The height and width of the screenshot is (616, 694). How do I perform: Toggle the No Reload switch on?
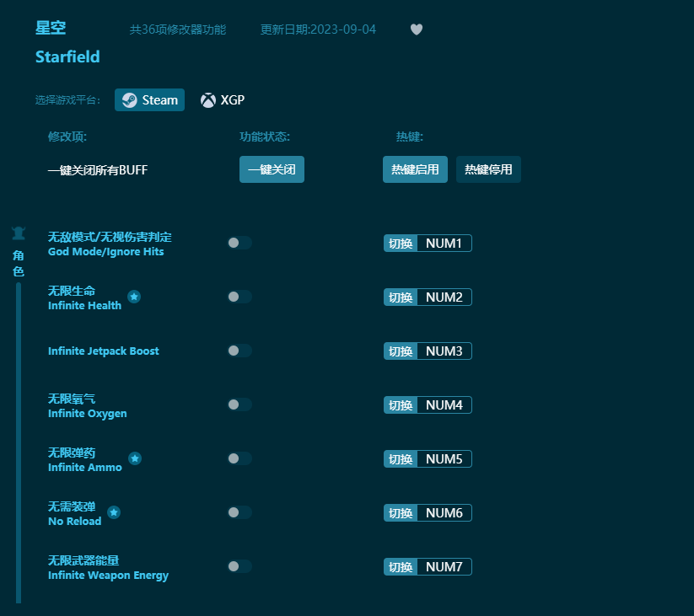pos(239,512)
